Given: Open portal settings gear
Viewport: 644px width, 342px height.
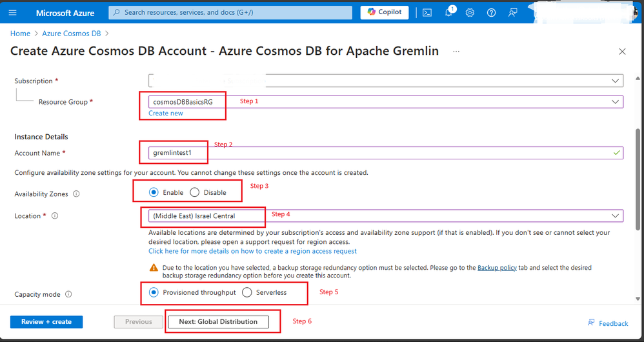Looking at the screenshot, I should point(470,12).
